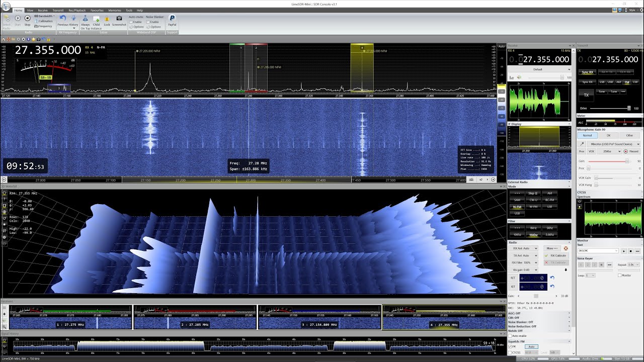This screenshot has height=362, width=644.
Task: Click the lifebuoy help icon in Radio panel
Action: pyautogui.click(x=566, y=248)
